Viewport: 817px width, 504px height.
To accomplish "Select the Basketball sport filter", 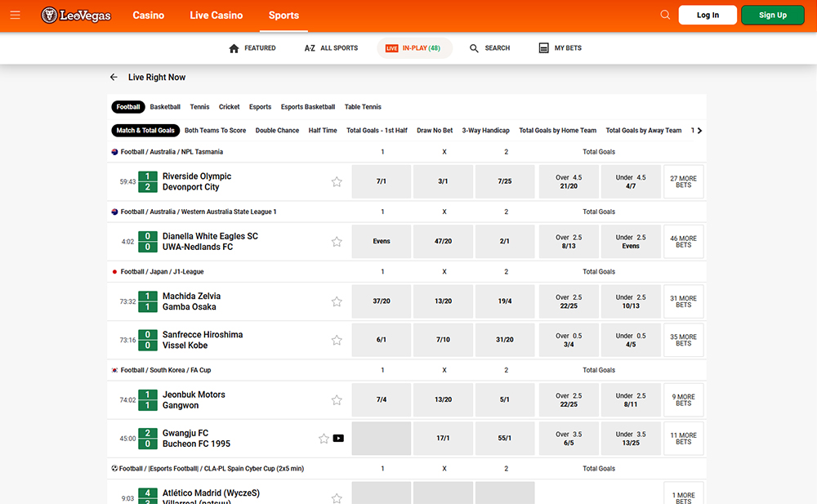I will [165, 107].
